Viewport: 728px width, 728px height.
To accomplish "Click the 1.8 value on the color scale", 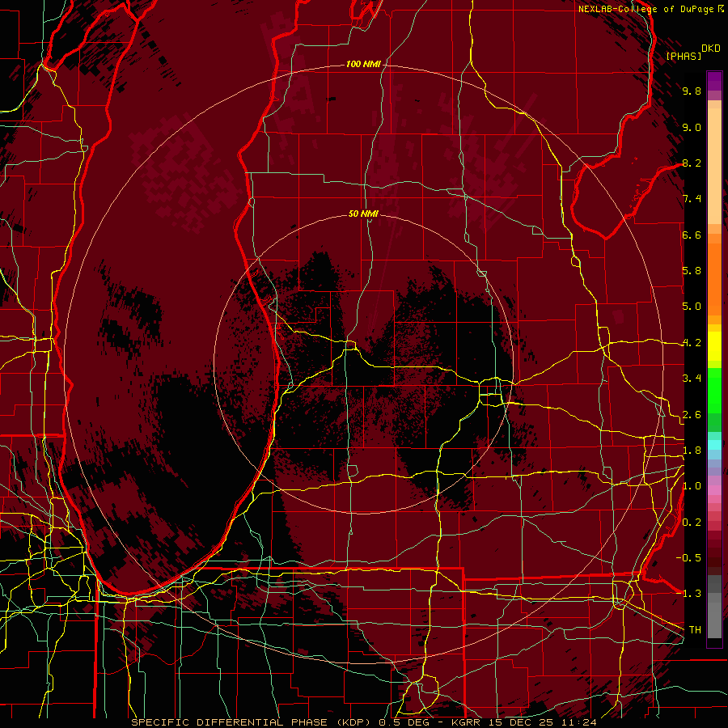I will click(x=692, y=451).
